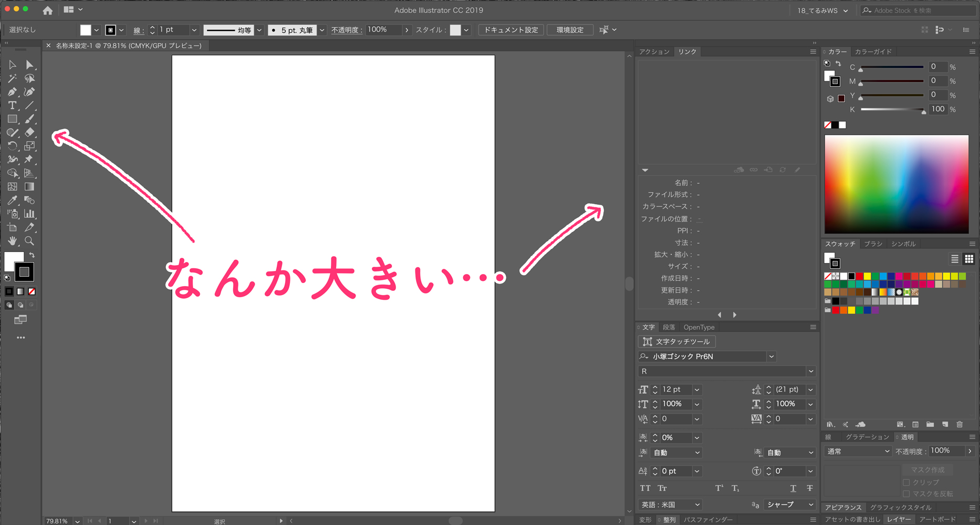Select the Rotate tool
The height and width of the screenshot is (525, 980).
12,146
